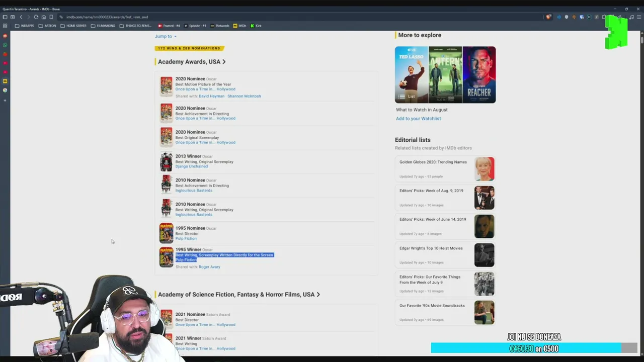
Task: Bookmark this page with the bookmark icon
Action: (x=51, y=17)
